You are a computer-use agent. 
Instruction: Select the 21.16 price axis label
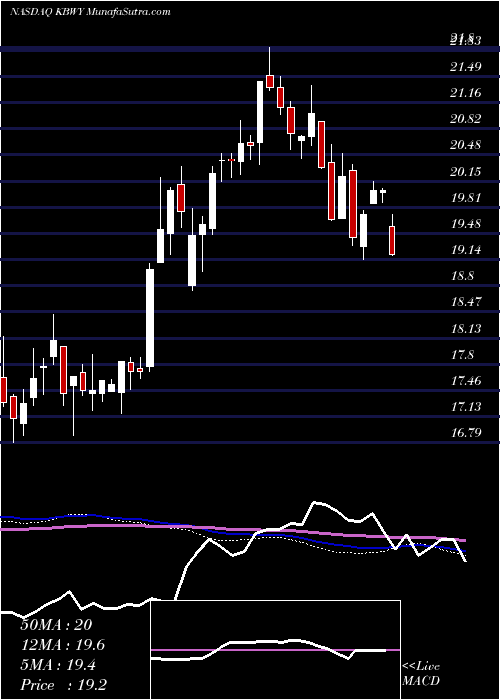pos(466,93)
